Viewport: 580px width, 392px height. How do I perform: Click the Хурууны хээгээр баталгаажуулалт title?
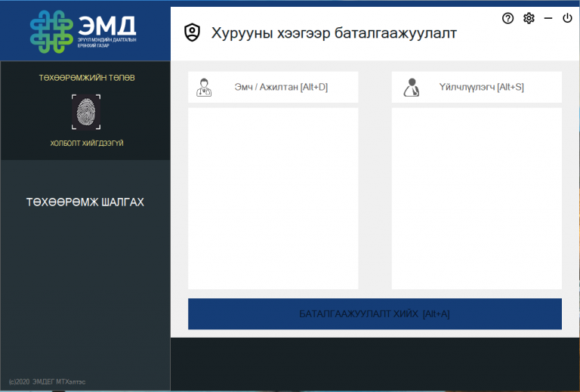[334, 33]
